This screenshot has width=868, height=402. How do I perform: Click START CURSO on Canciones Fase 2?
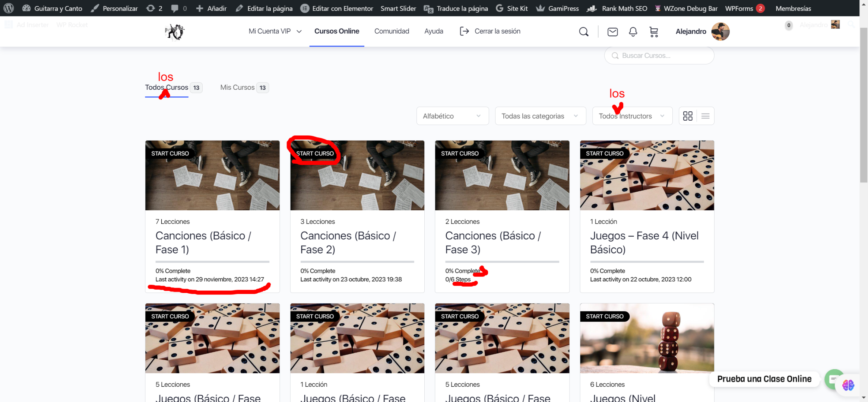point(315,153)
